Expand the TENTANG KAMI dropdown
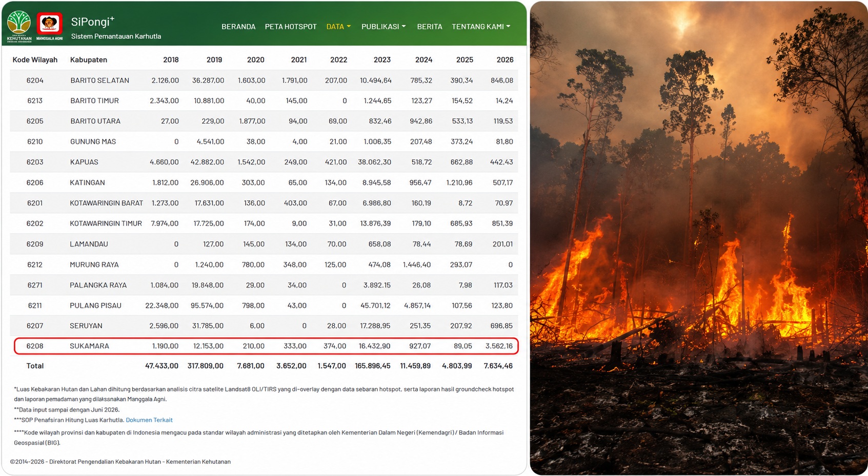Screen dimensions: 868x476 coord(481,27)
